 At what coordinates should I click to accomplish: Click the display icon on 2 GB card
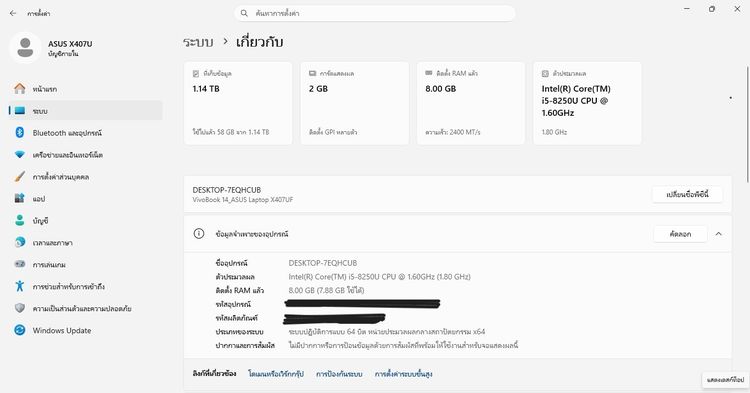(312, 73)
